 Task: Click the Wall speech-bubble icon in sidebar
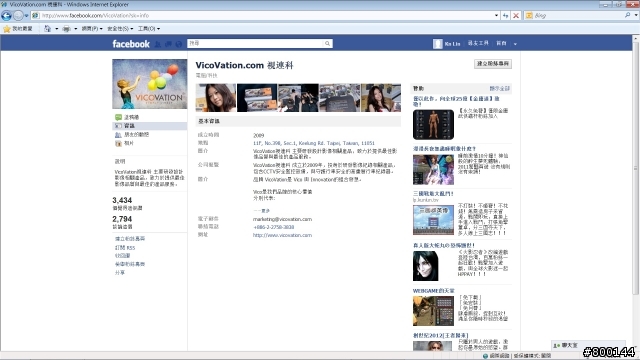point(118,117)
